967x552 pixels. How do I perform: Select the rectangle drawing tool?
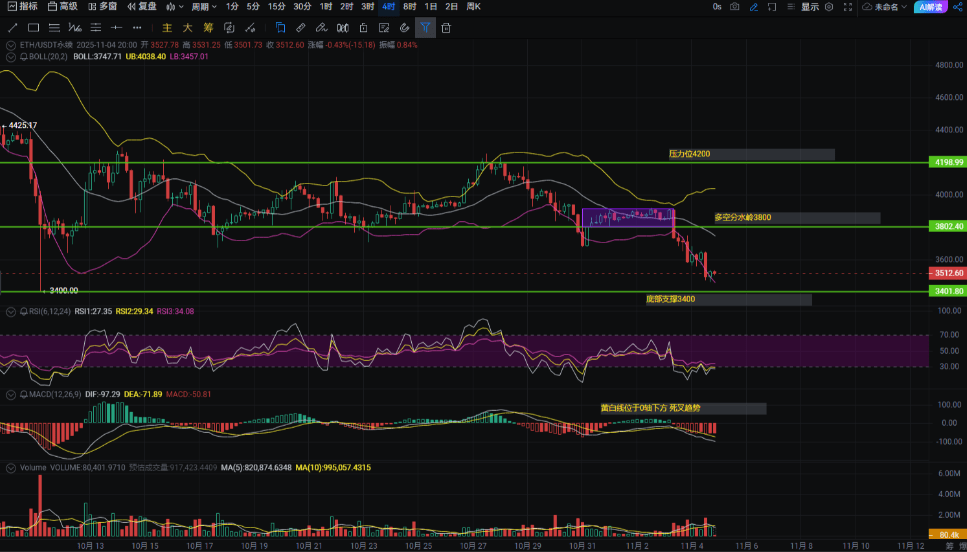35,28
